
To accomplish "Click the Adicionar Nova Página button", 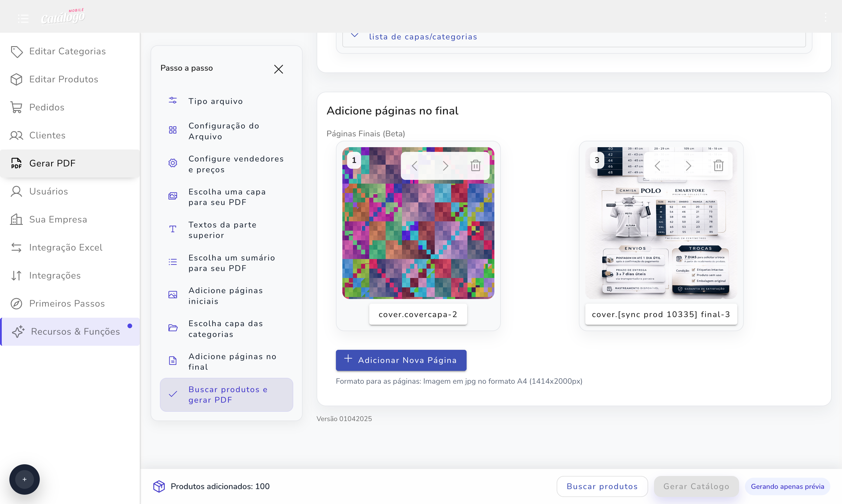I will [401, 360].
